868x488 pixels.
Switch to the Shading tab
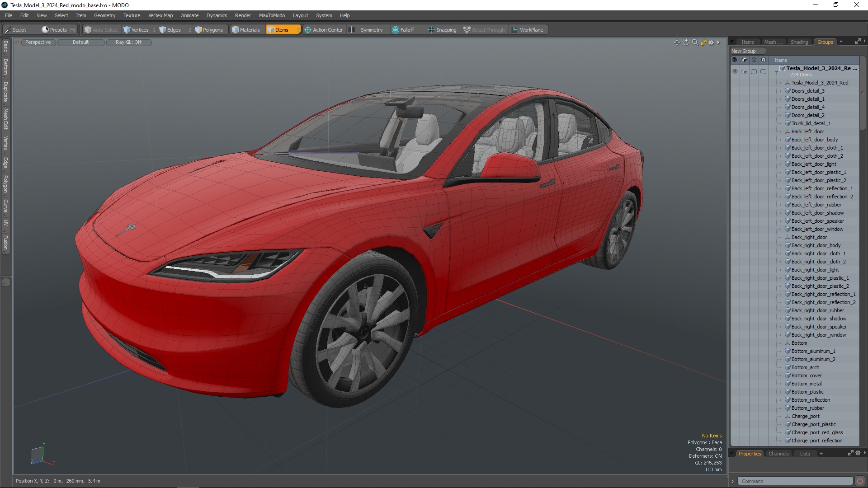(x=799, y=42)
